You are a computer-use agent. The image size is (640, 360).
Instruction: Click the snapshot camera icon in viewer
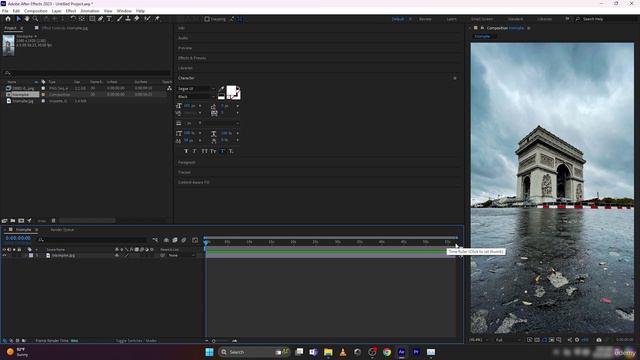599,340
